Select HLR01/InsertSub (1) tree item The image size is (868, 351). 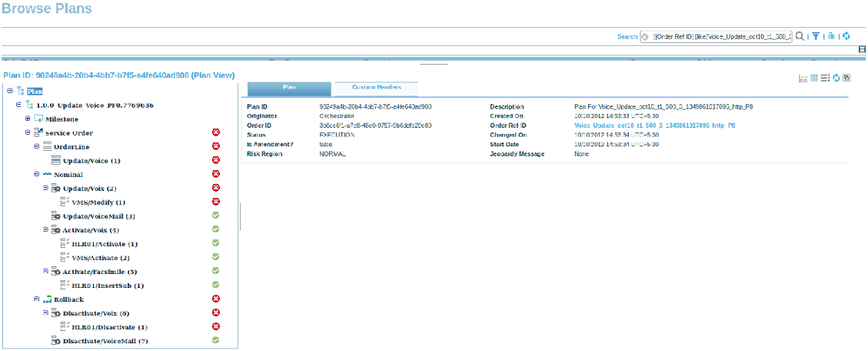point(108,286)
